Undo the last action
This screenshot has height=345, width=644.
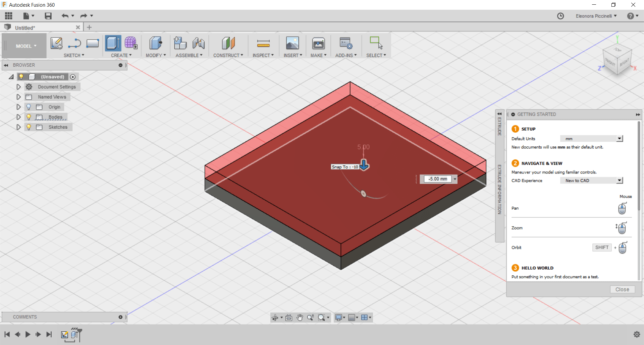point(65,16)
